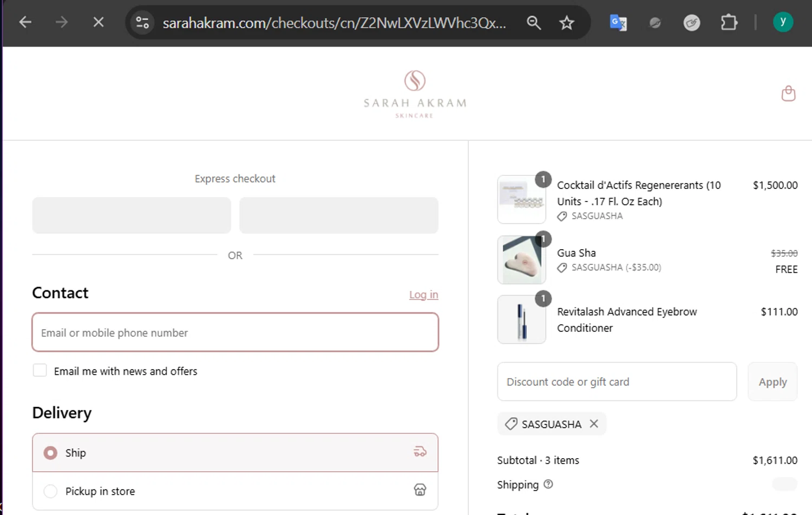Viewport: 812px width, 515px height.
Task: Focus the Email or mobile phone number field
Action: coord(235,333)
